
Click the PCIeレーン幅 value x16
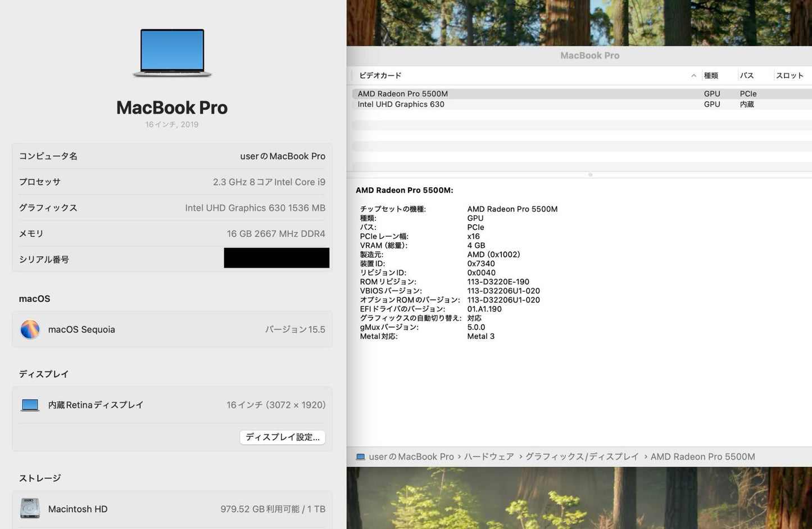pyautogui.click(x=473, y=236)
